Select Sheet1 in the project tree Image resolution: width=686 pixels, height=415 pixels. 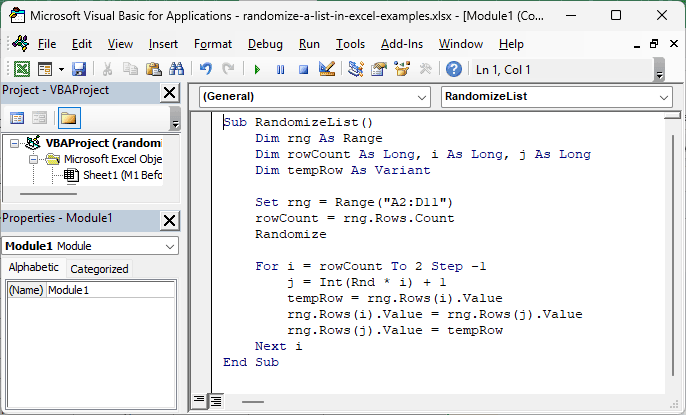click(x=122, y=175)
